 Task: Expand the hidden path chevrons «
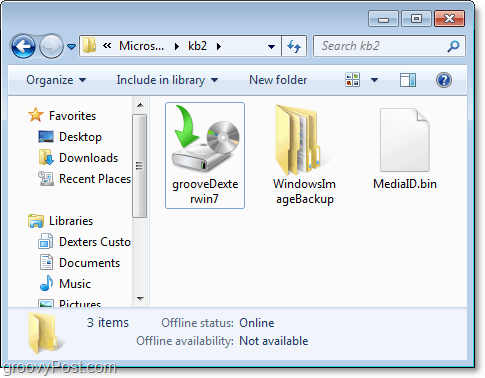[x=107, y=46]
